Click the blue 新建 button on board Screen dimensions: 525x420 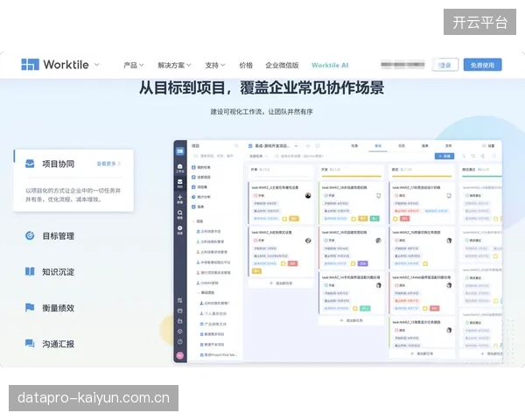[444, 156]
